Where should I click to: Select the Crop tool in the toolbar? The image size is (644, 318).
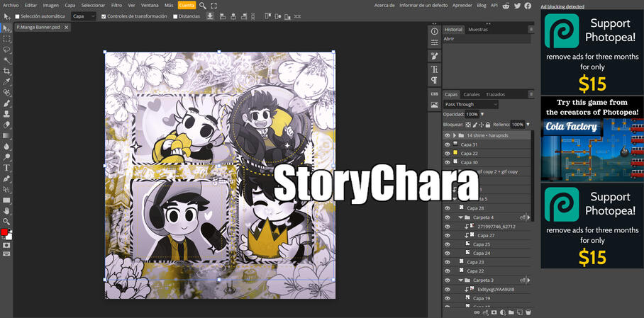click(7, 72)
